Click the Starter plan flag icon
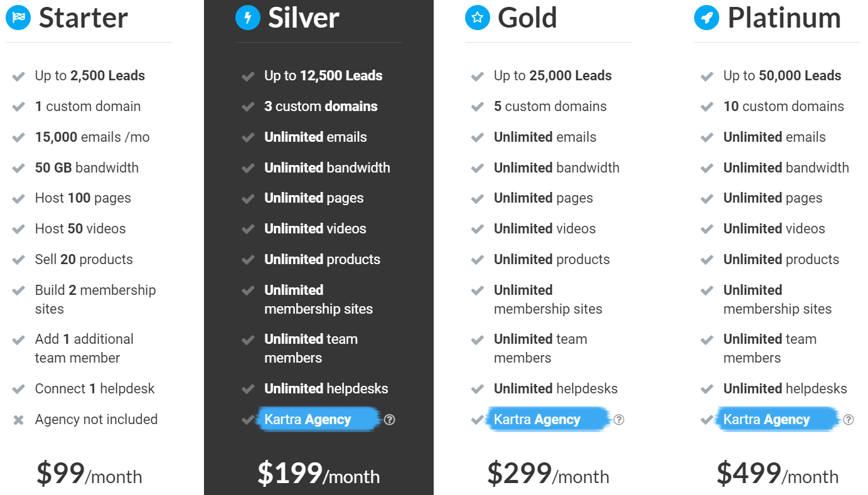Screen dimensions: 868x495 tap(18, 18)
